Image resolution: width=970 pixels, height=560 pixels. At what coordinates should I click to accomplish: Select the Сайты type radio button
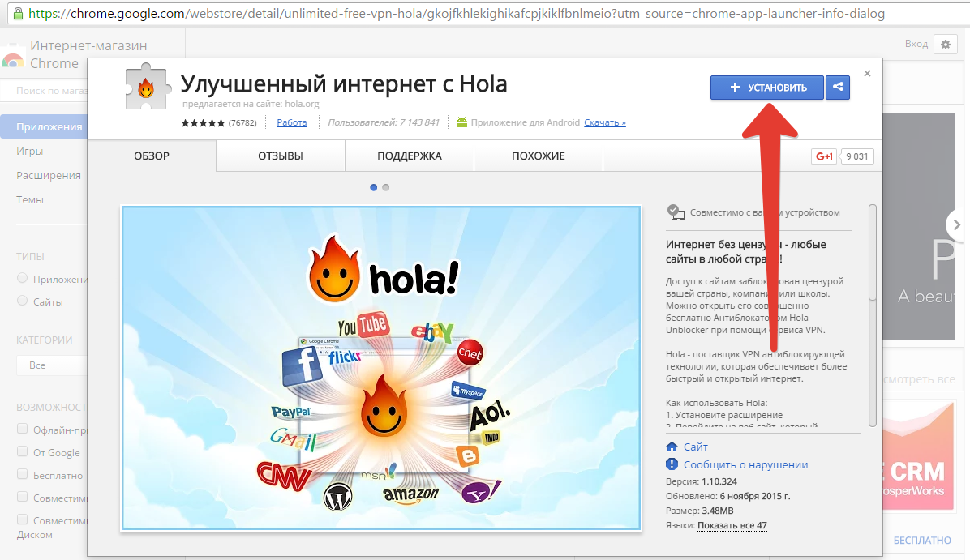(22, 301)
